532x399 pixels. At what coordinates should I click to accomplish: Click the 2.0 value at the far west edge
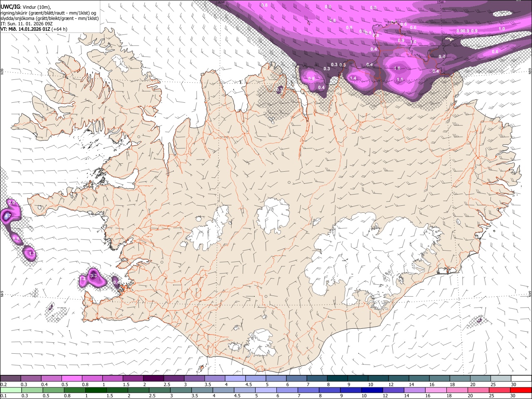click(x=12, y=202)
